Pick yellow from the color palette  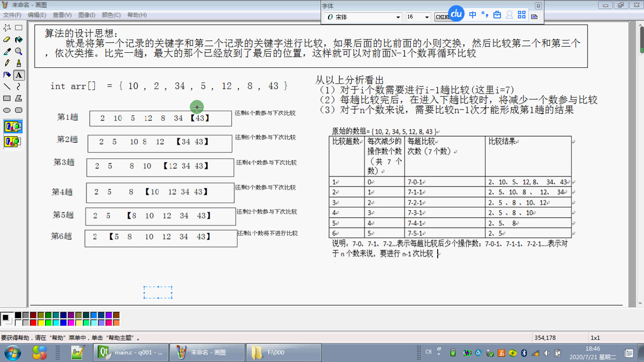tap(41, 323)
